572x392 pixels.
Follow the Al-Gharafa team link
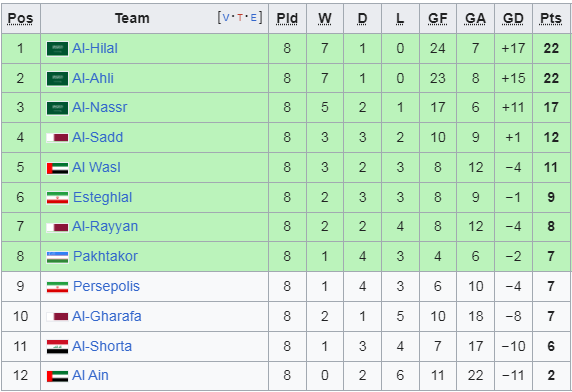tap(107, 317)
